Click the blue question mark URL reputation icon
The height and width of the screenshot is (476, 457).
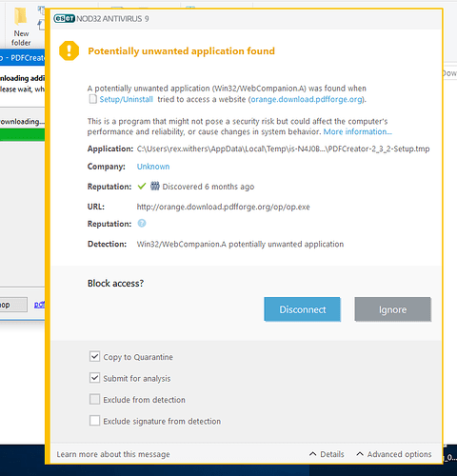[x=142, y=224]
